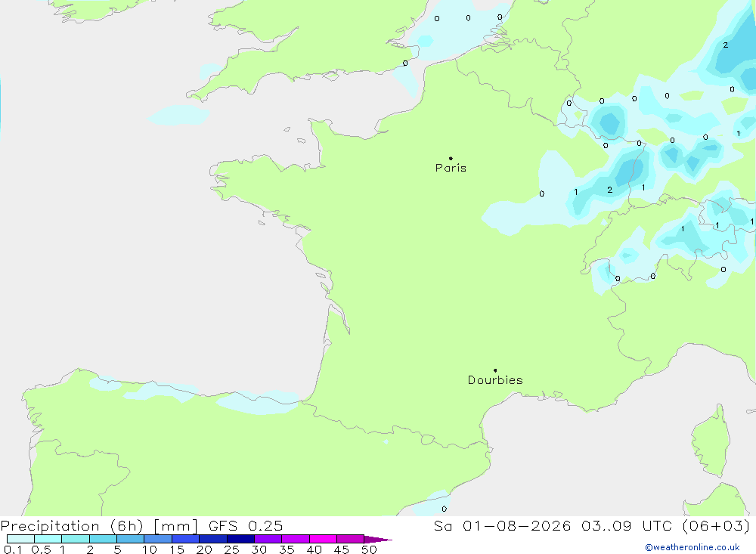Click the '50' legend scale label
The image size is (756, 554).
pyautogui.click(x=369, y=549)
